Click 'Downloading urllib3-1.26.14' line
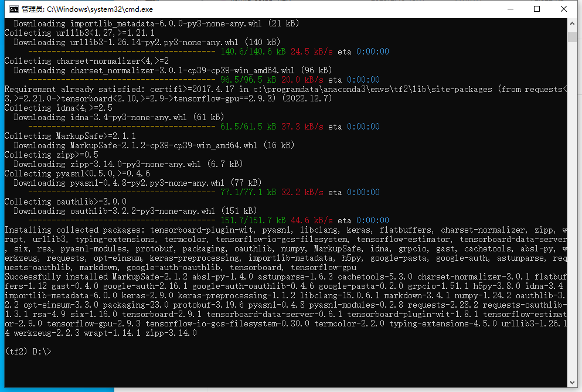 click(147, 42)
